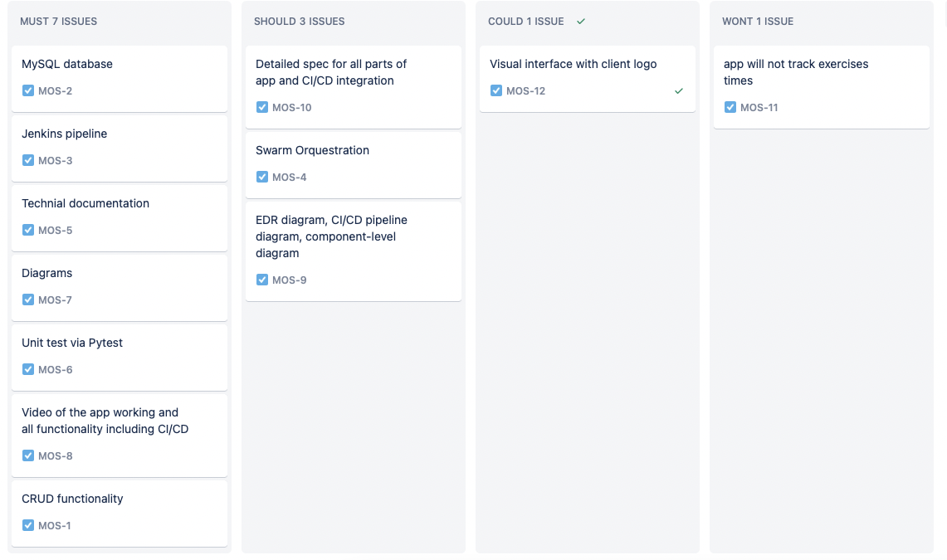Click the Visual interface with client logo card
Image resolution: width=947 pixels, height=560 pixels.
click(573, 64)
